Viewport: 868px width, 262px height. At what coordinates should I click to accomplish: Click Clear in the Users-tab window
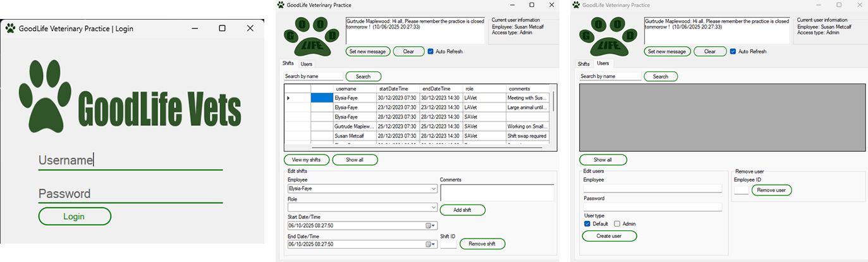[x=710, y=51]
